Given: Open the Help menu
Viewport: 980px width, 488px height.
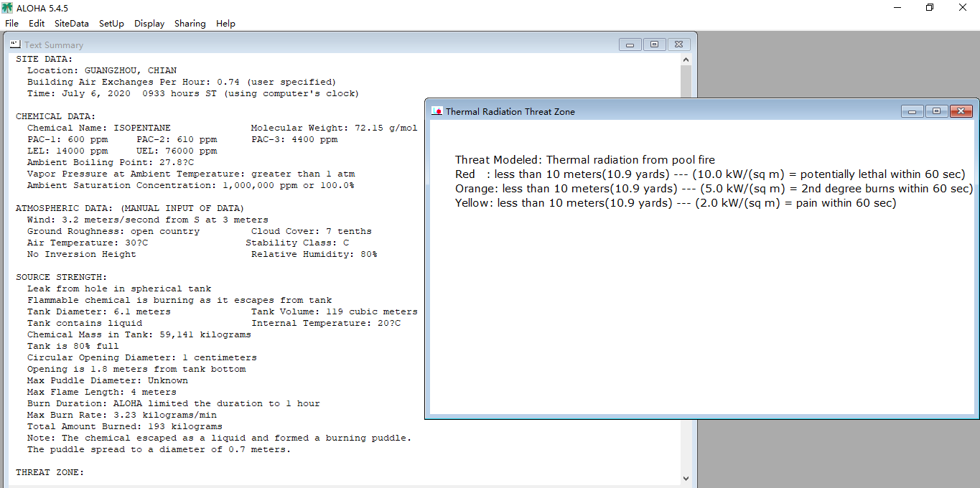Looking at the screenshot, I should pos(225,24).
